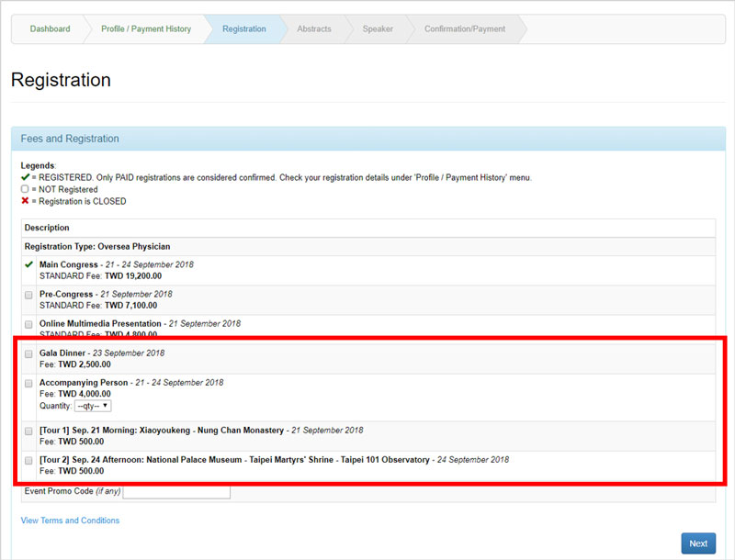This screenshot has width=735, height=560.
Task: Open View Terms and Conditions link
Action: tap(70, 521)
